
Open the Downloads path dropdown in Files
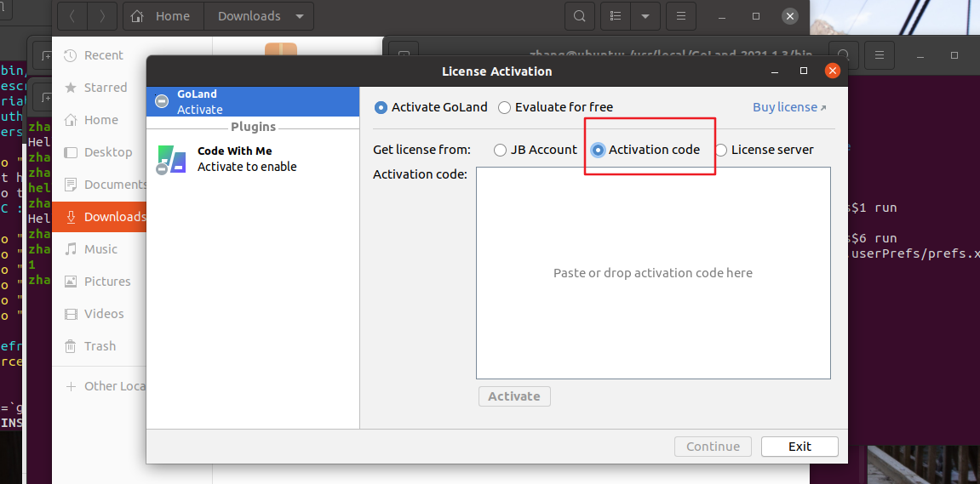click(259, 16)
